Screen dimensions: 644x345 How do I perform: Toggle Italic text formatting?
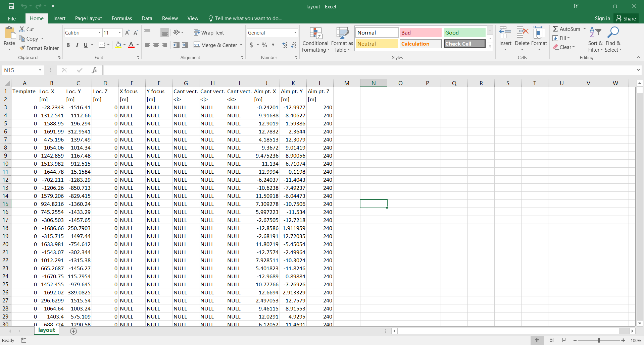77,45
